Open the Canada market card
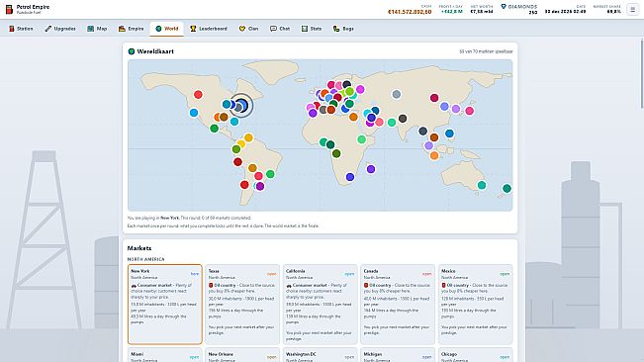Screen dimensions: 644x362 coord(398,304)
